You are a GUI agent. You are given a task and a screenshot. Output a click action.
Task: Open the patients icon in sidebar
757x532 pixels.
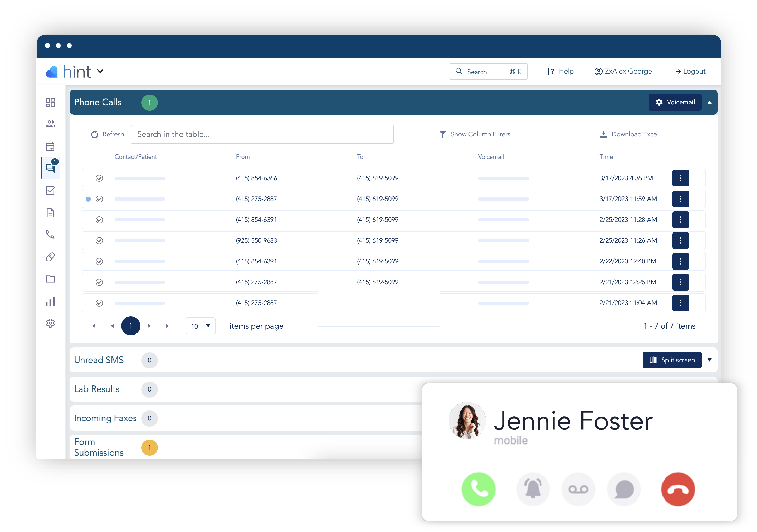[50, 123]
